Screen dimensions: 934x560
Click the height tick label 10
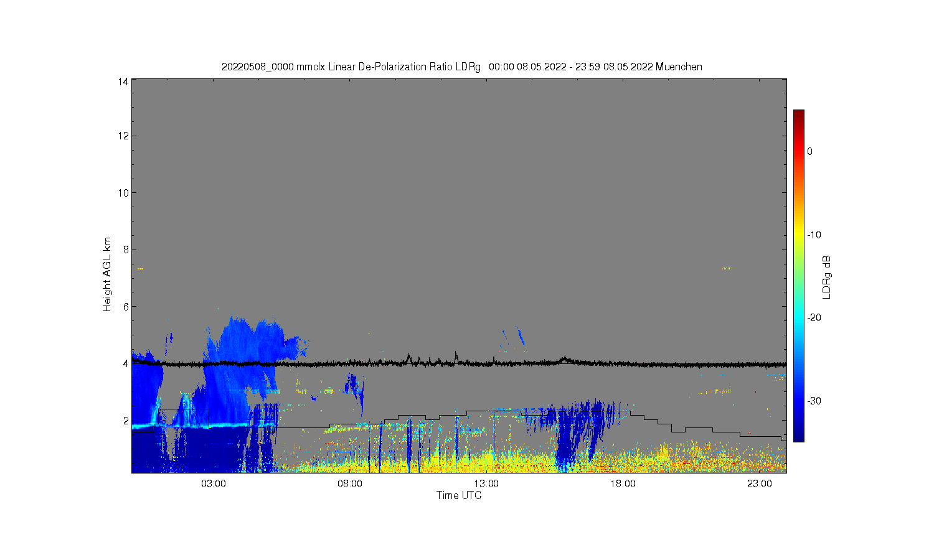[123, 193]
